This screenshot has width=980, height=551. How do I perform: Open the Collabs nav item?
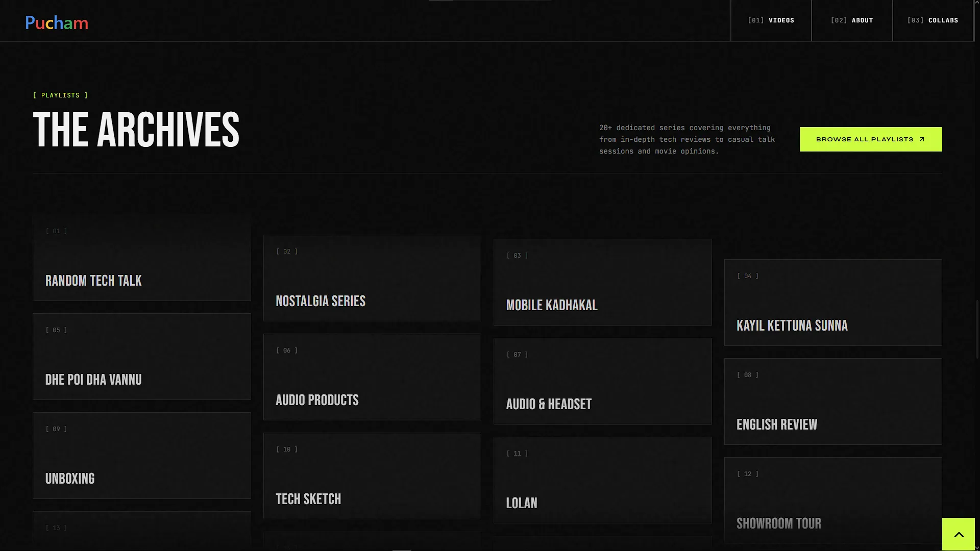click(x=933, y=20)
